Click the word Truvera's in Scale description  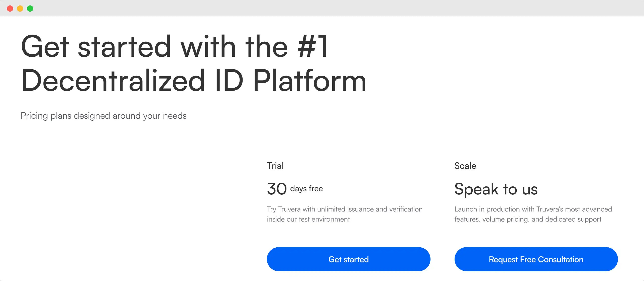pos(549,209)
